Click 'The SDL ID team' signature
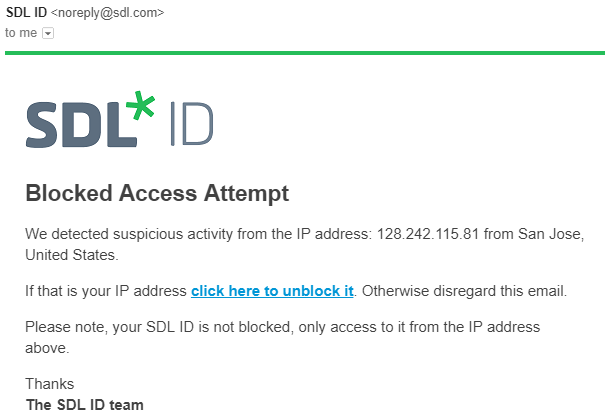 click(84, 405)
